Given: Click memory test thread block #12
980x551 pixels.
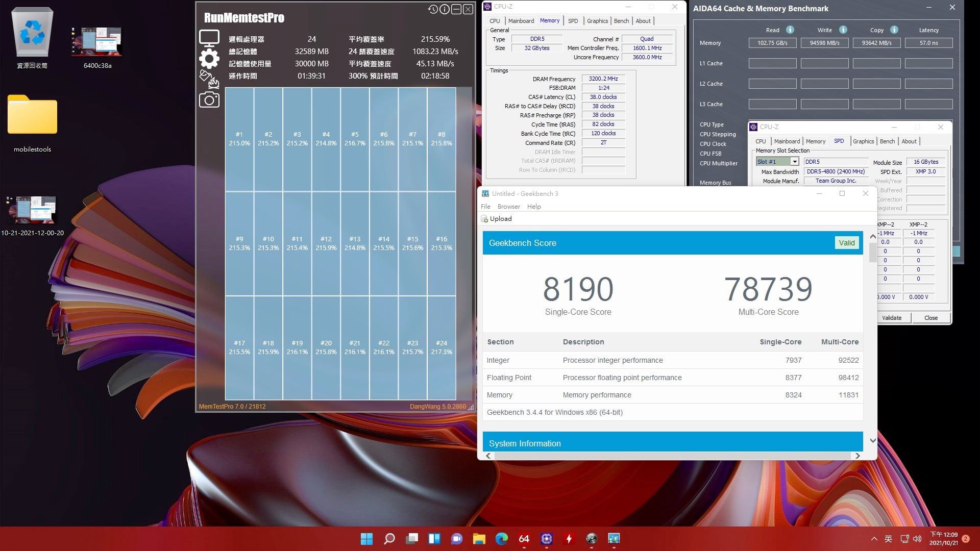Looking at the screenshot, I should point(326,243).
